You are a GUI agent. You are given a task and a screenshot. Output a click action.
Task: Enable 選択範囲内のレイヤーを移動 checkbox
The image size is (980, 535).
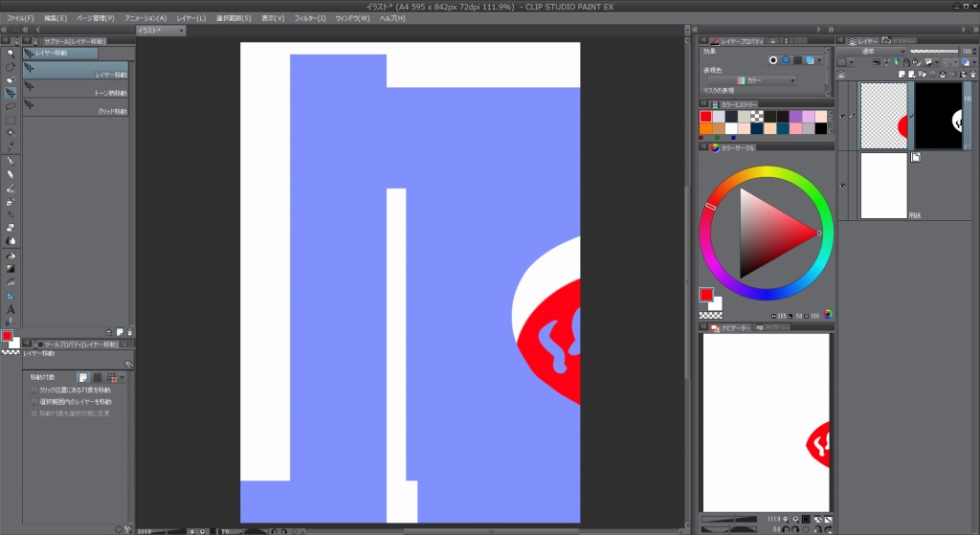[x=34, y=402]
